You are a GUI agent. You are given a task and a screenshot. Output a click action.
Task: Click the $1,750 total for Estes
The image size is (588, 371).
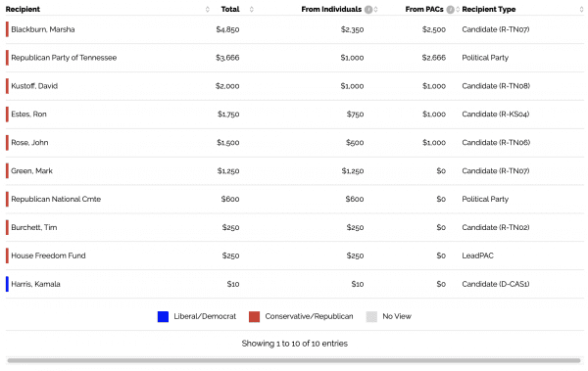228,115
